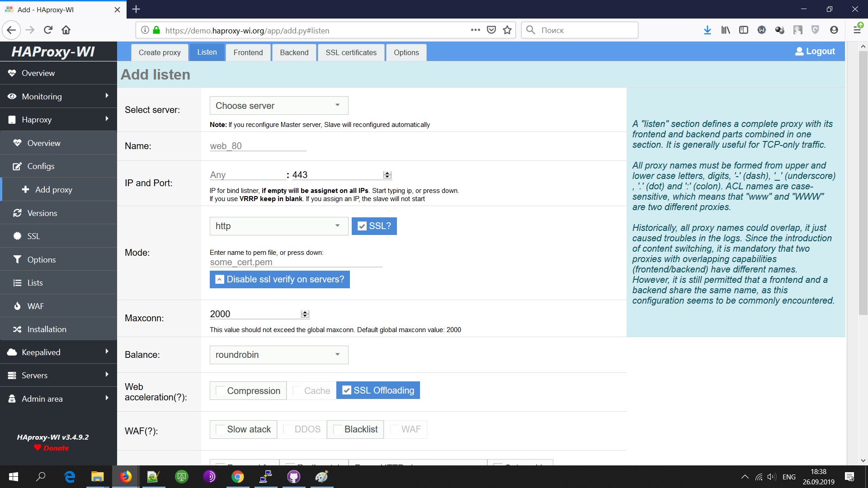Open page actions three-dot menu
The width and height of the screenshot is (868, 488).
(475, 30)
